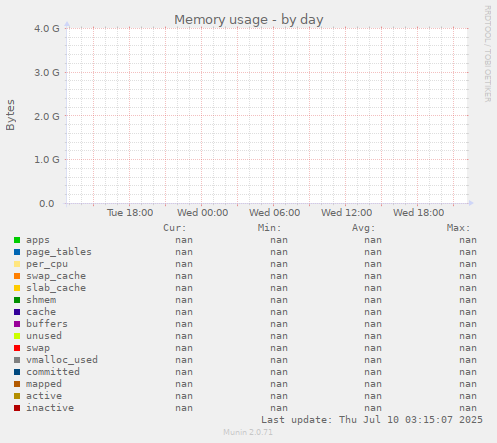Click the 'mapped' legend label
Viewport: 497px width, 443px height.
click(x=44, y=384)
